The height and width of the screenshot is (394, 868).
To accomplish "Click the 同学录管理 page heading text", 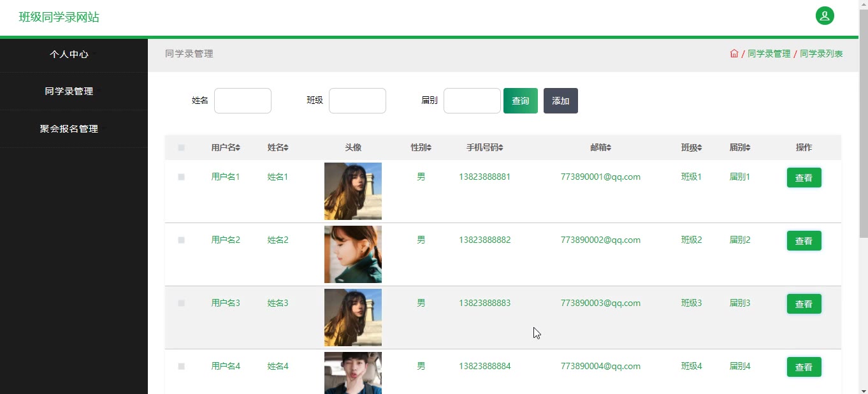I will [189, 54].
